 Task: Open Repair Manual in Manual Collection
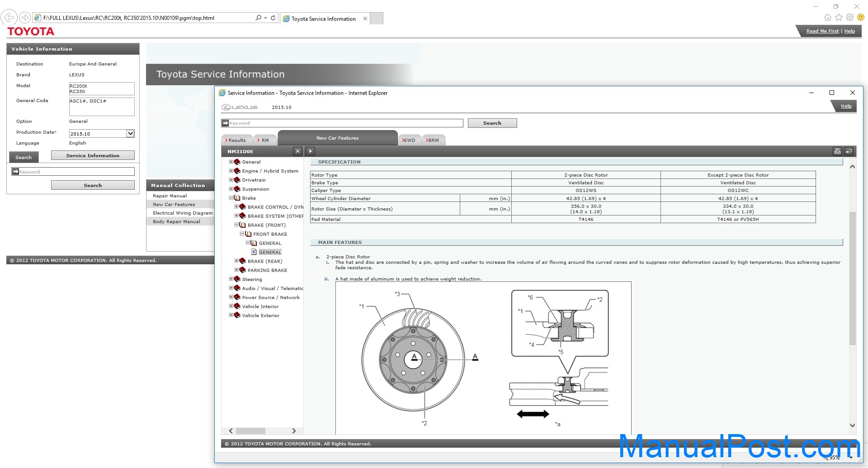[170, 196]
